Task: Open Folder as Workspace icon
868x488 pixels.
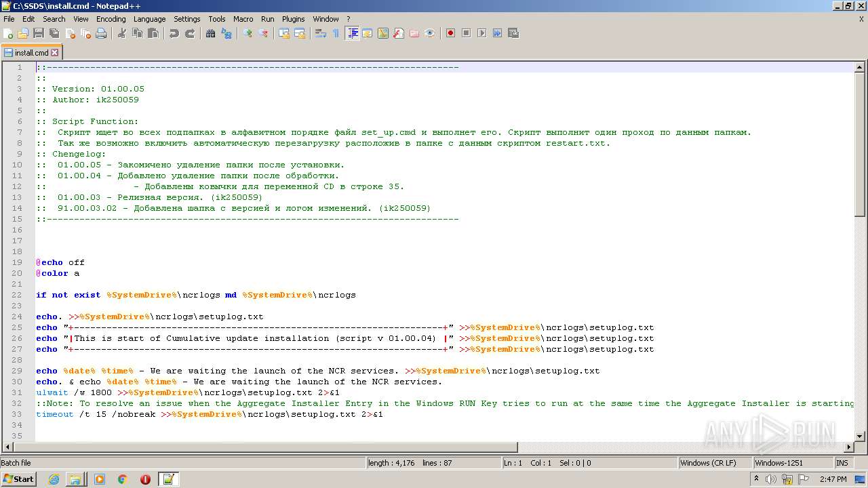Action: (414, 33)
